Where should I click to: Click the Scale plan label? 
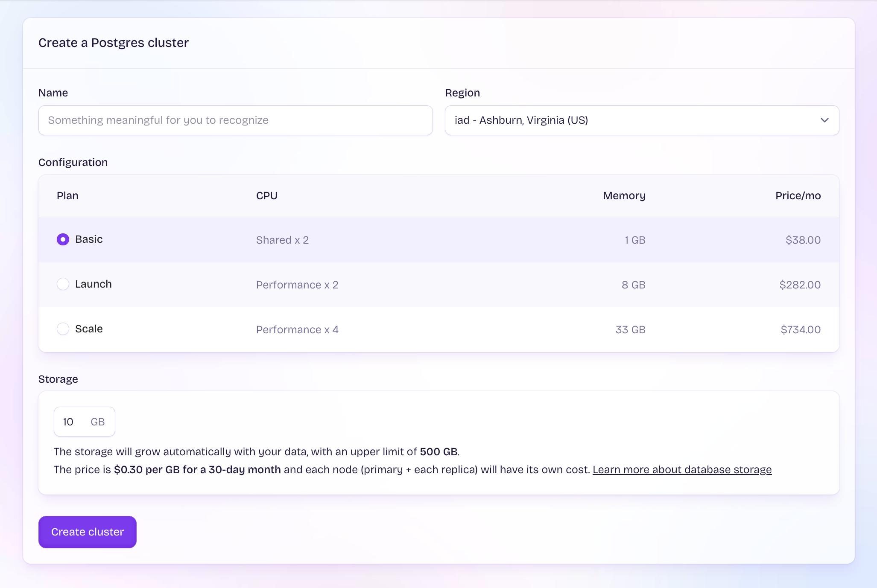coord(89,329)
